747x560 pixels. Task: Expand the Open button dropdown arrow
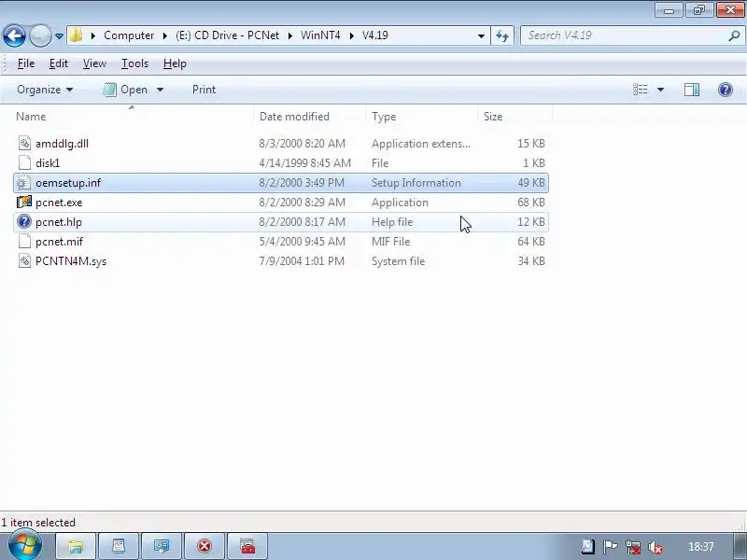160,90
